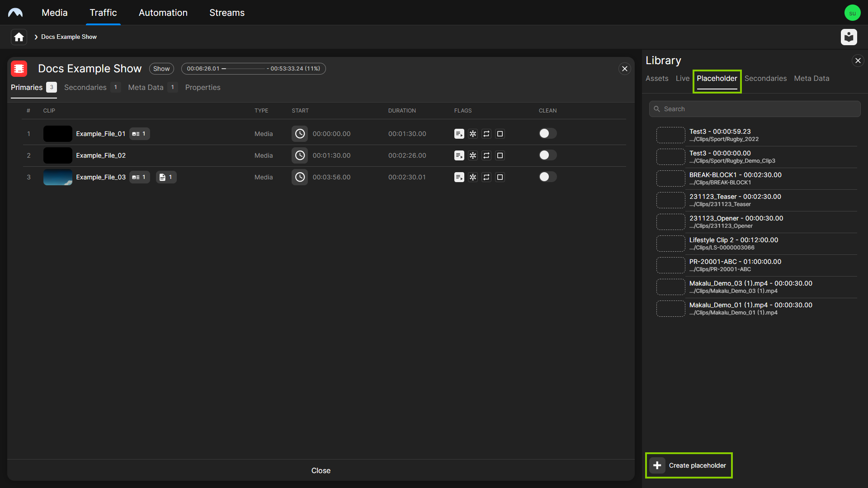Click the Create placeholder button
868x488 pixels.
[688, 465]
